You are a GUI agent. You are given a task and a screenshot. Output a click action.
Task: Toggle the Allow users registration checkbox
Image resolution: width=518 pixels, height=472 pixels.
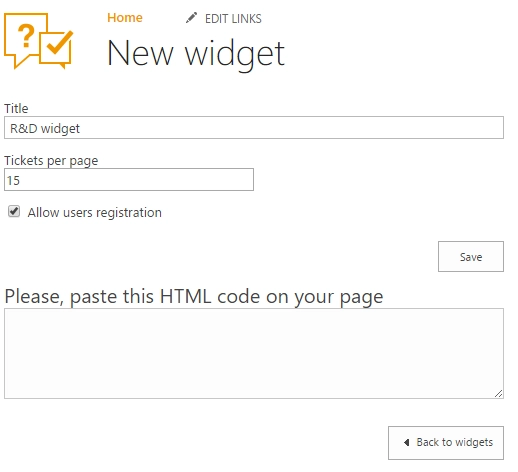click(x=14, y=211)
